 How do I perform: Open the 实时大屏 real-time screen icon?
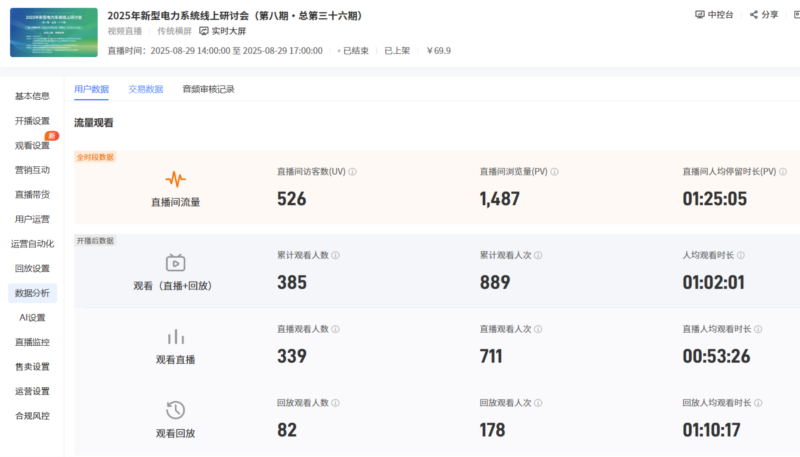(204, 31)
